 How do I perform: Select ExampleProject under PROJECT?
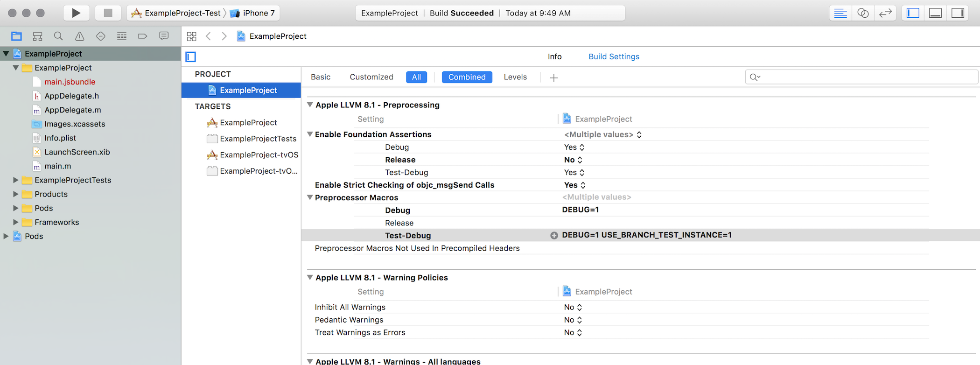point(241,90)
